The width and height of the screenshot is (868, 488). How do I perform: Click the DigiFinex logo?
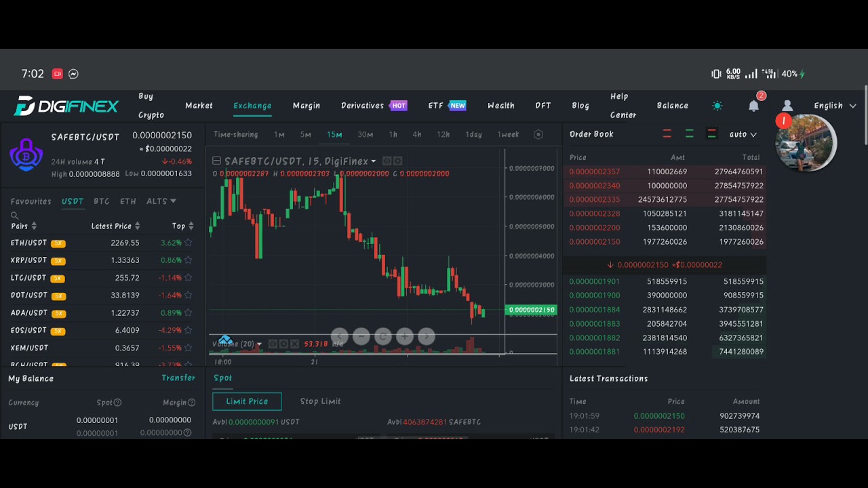point(66,106)
